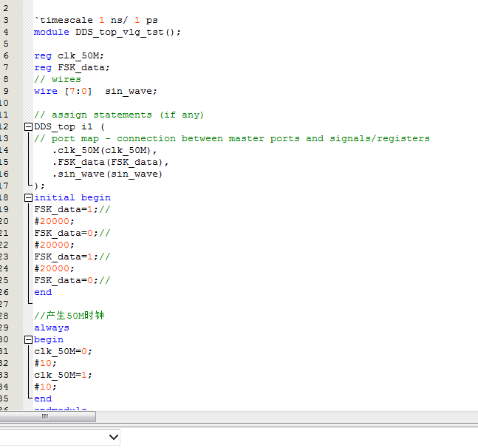Click the .sin_wave(sin_wave) port line
The width and height of the screenshot is (478, 448).
tap(107, 174)
